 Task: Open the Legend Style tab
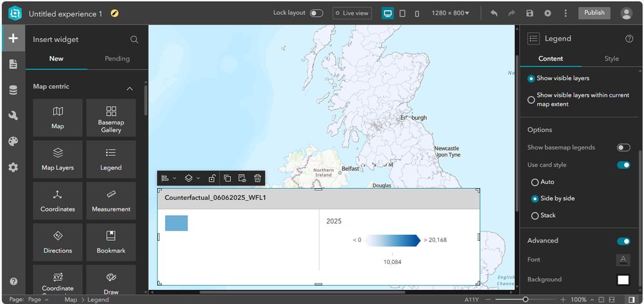pos(611,59)
